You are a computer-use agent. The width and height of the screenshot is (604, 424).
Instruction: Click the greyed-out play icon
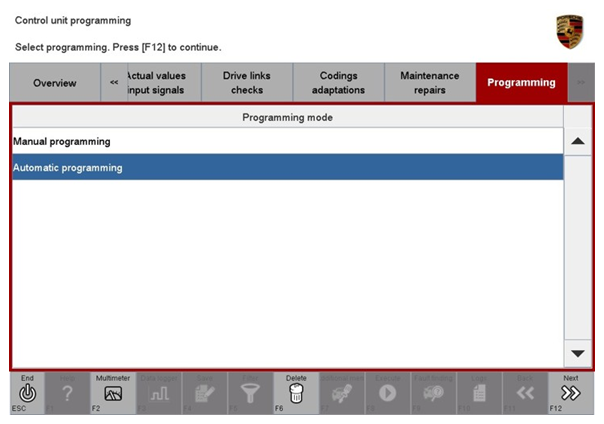[x=387, y=394]
